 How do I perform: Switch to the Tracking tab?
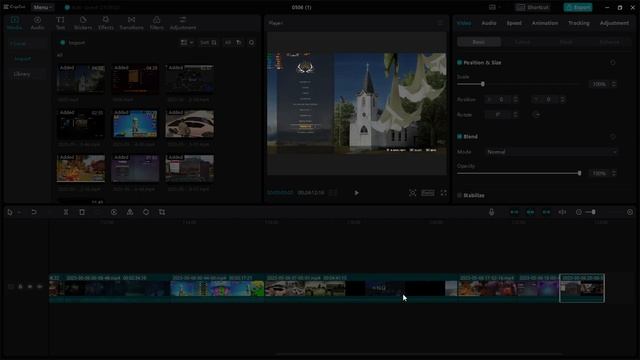579,23
